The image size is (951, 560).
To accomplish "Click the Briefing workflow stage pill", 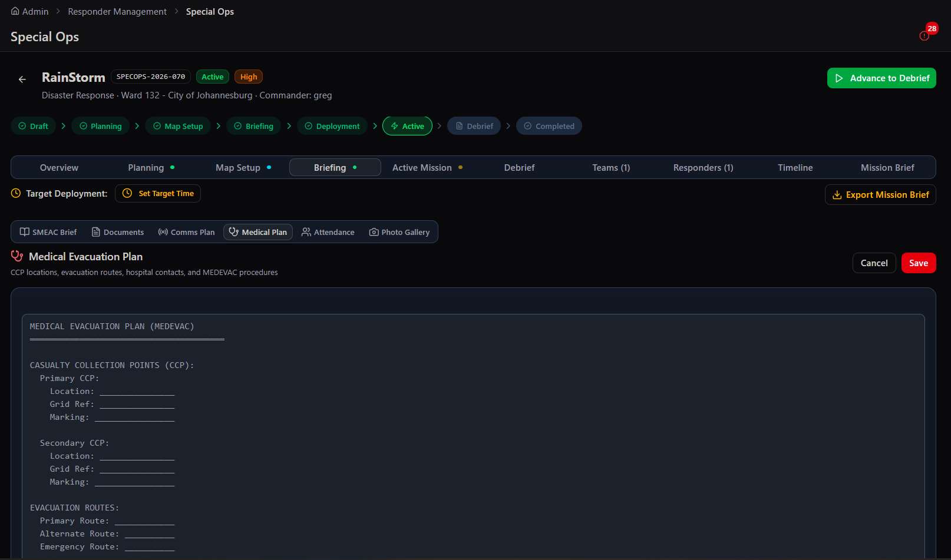I will tap(254, 126).
